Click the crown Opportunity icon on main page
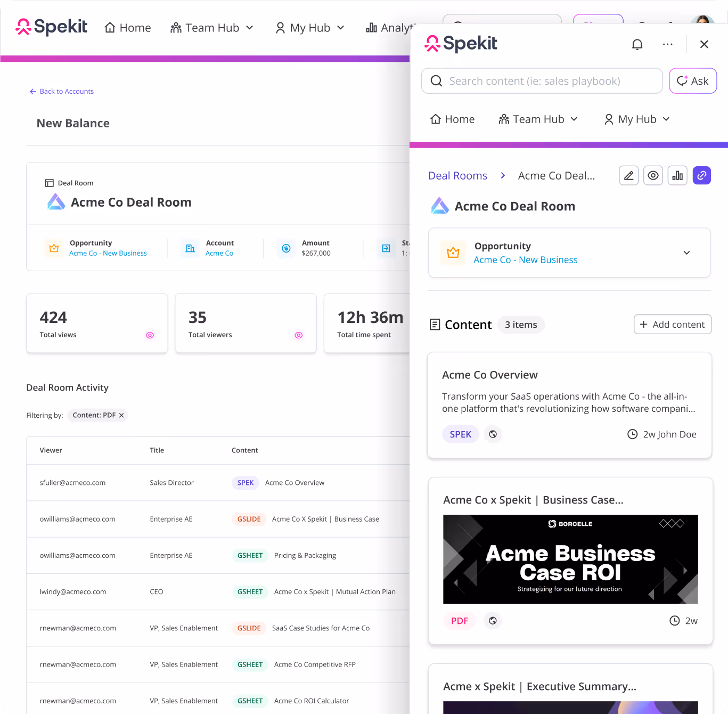The image size is (728, 714). click(x=54, y=248)
